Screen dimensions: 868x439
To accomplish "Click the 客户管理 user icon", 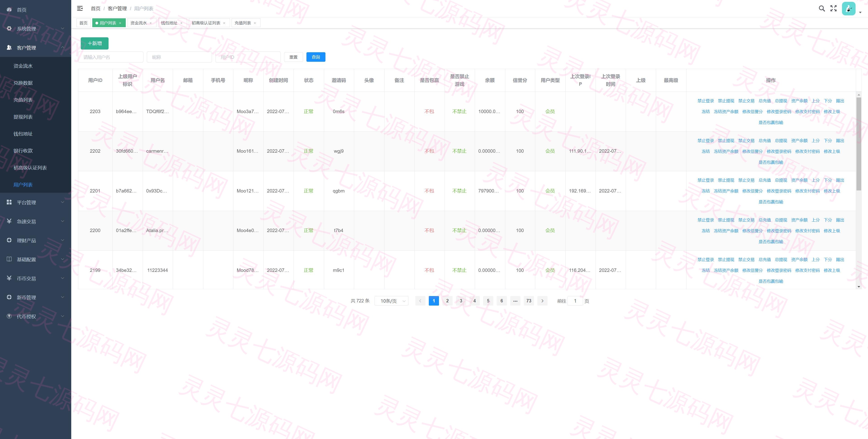I will 9,47.
